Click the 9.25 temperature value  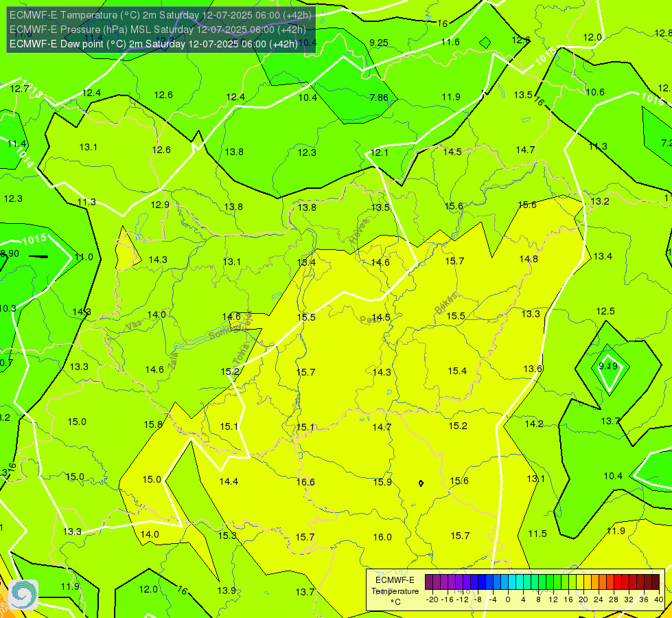379,43
